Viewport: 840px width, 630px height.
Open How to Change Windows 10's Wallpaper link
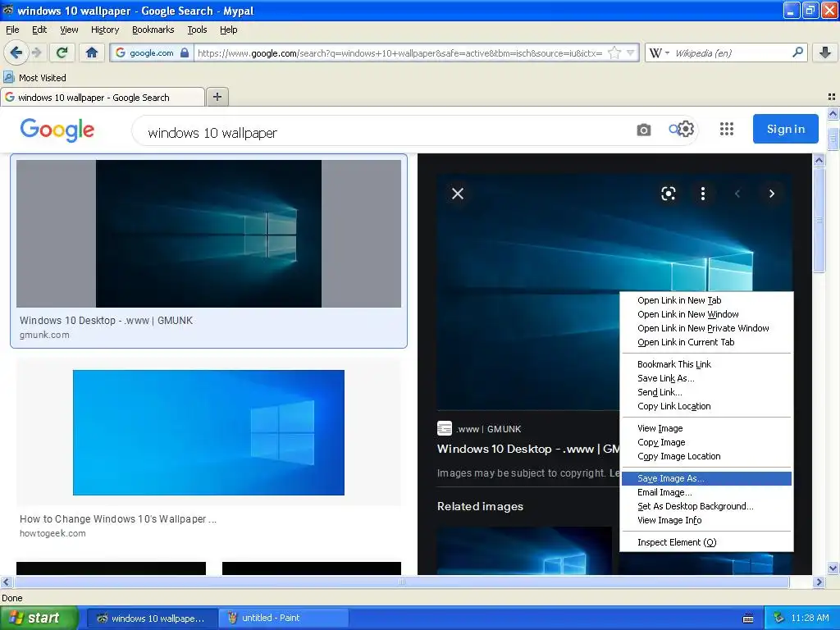click(118, 519)
